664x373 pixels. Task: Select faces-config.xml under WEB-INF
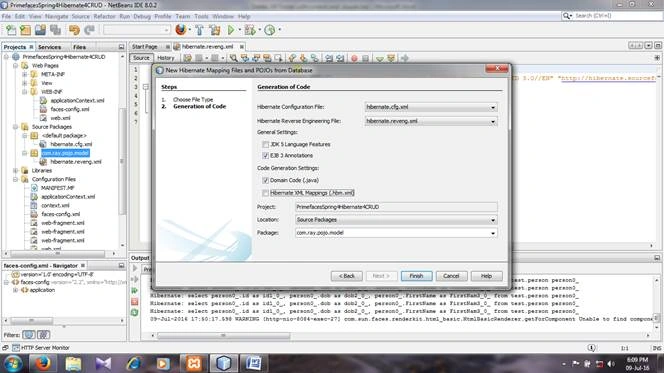(70, 109)
